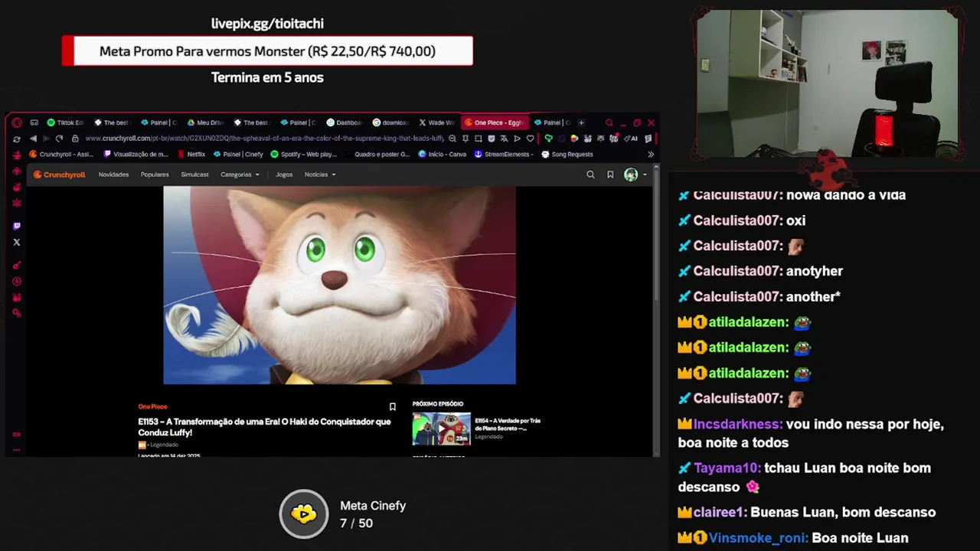
Task: Select the One Piece - Eggh tab
Action: tap(495, 122)
